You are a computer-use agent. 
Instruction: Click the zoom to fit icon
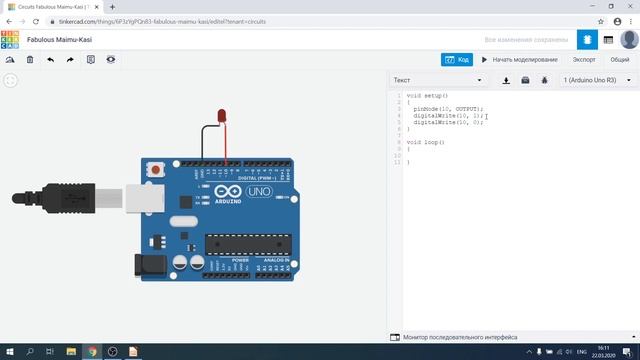11,80
